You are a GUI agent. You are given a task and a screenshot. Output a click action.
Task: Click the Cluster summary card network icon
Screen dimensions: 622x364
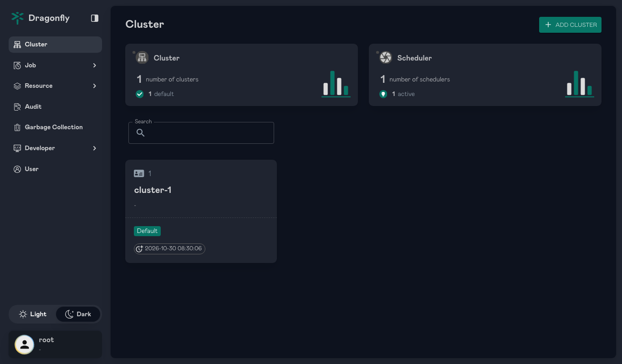tap(142, 57)
